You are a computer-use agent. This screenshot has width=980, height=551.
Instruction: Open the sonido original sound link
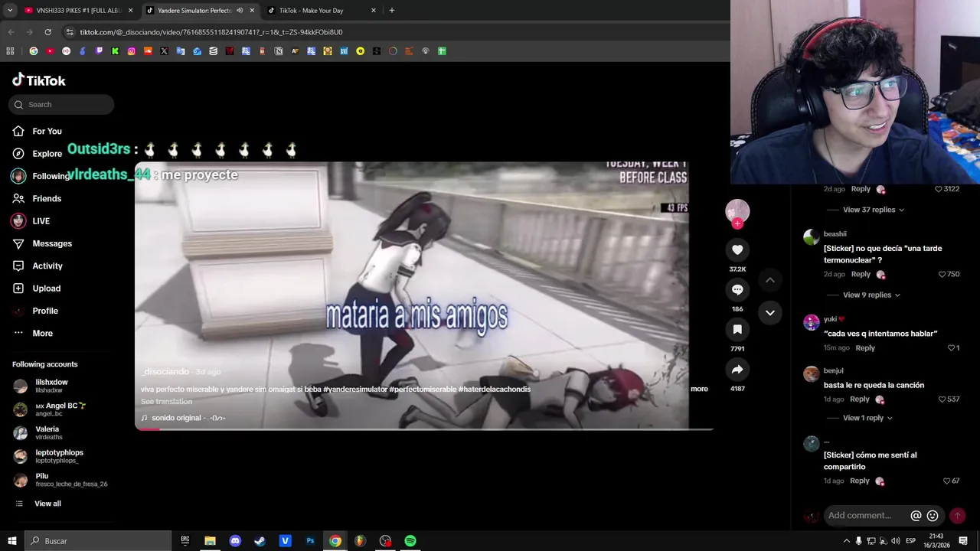click(184, 418)
